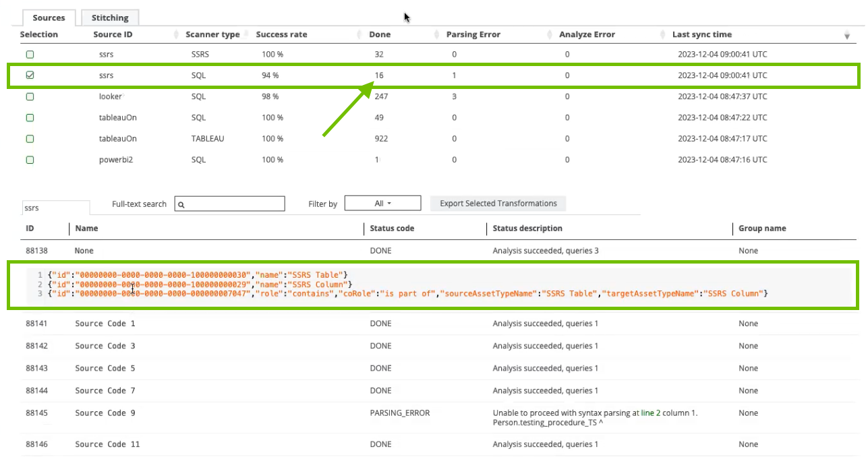Select the Sources tab
Screen dimensions: 868x457
pyautogui.click(x=49, y=18)
